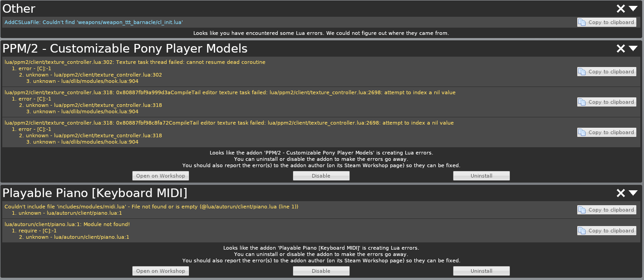Uninstall the PPM/2 Pony Player Models addon
The width and height of the screenshot is (644, 280).
(x=482, y=176)
